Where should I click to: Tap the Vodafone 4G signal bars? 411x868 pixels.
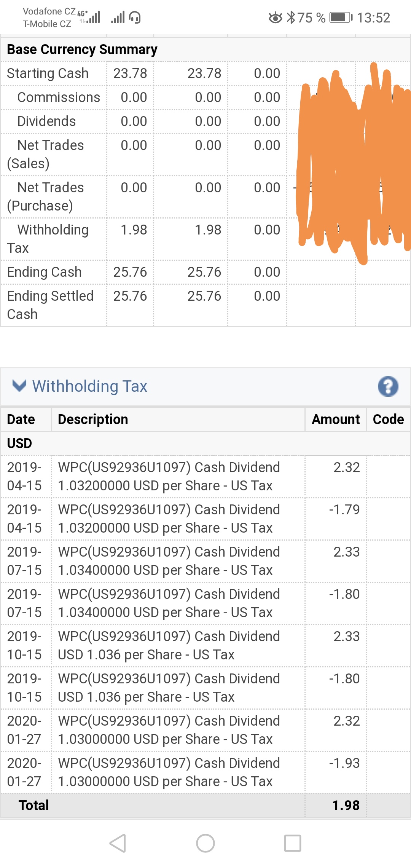(90, 17)
